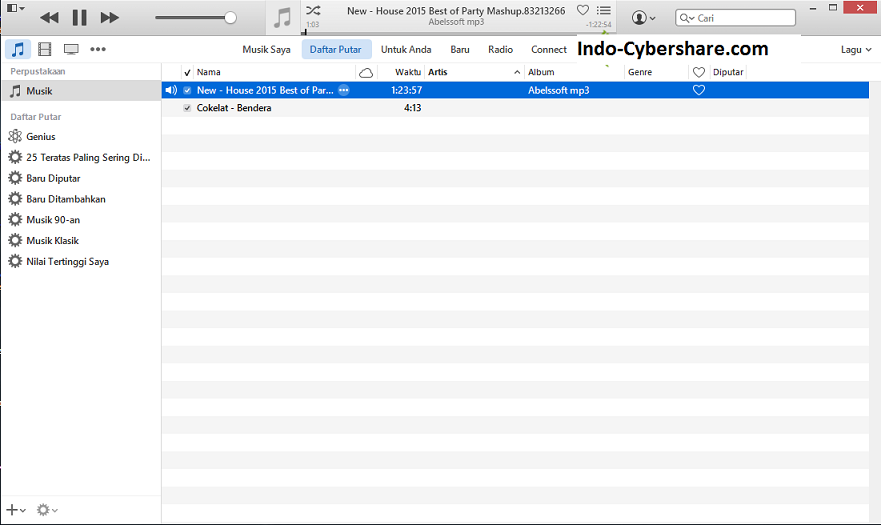Switch to the Baru tab
881x525 pixels.
coord(460,49)
